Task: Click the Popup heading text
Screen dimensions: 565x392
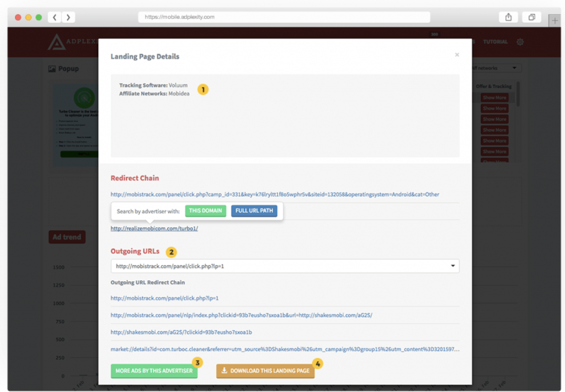Action: tap(68, 69)
